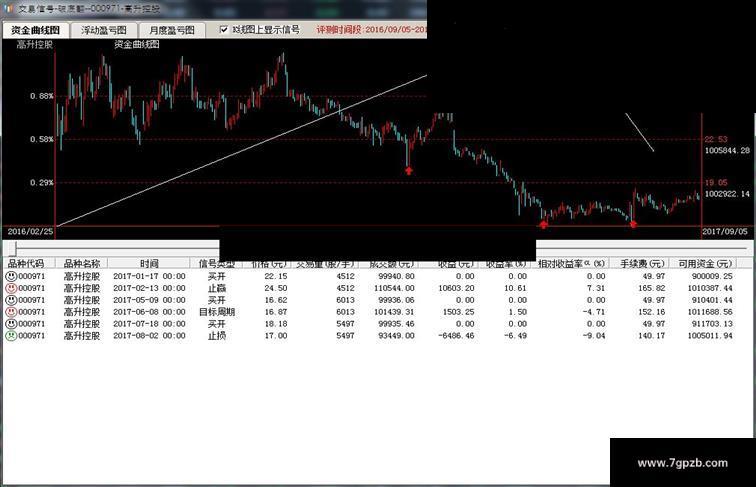This screenshot has height=487, width=756.
Task: Sort by the 品种代码 column header
Action: pyautogui.click(x=27, y=263)
